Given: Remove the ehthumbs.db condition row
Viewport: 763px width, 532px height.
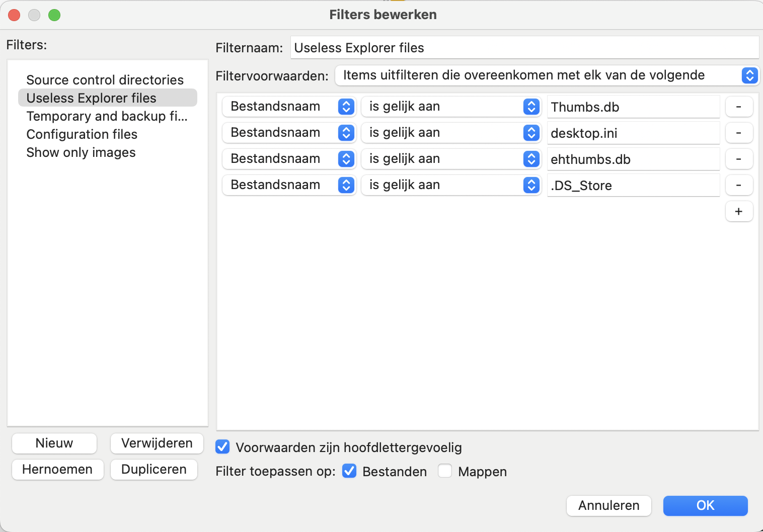Looking at the screenshot, I should (x=738, y=159).
